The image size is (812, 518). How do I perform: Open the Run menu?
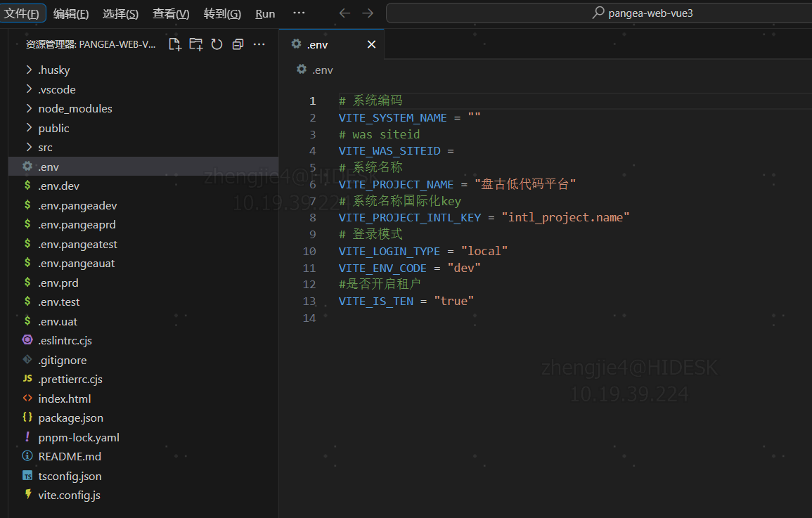pos(265,13)
